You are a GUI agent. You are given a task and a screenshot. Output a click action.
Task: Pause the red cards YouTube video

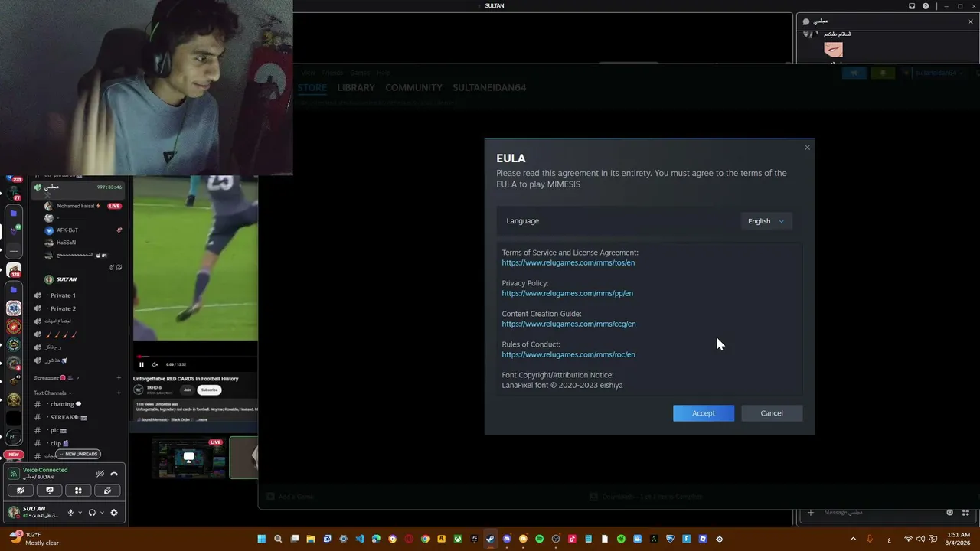(x=142, y=364)
